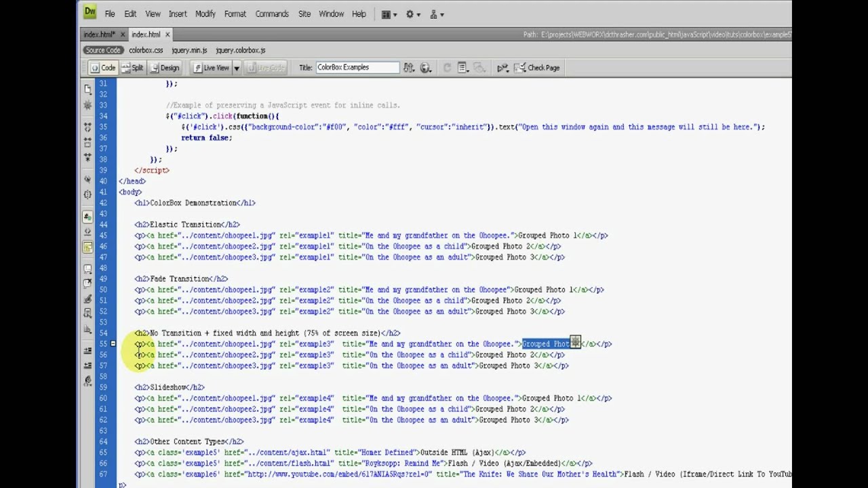Open the File menu
Image resolution: width=868 pixels, height=488 pixels.
110,14
